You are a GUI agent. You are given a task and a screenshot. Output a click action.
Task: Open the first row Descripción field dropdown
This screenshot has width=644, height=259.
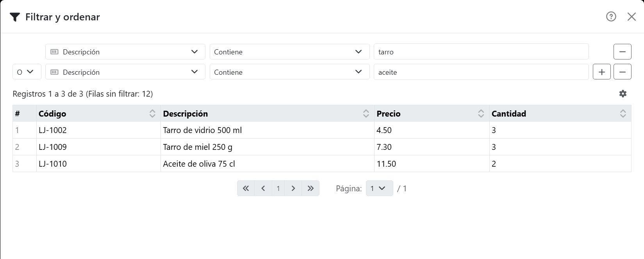(x=125, y=52)
